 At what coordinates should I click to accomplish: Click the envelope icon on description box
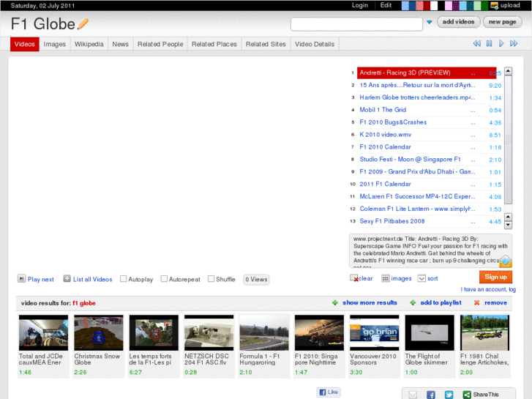coord(506,261)
